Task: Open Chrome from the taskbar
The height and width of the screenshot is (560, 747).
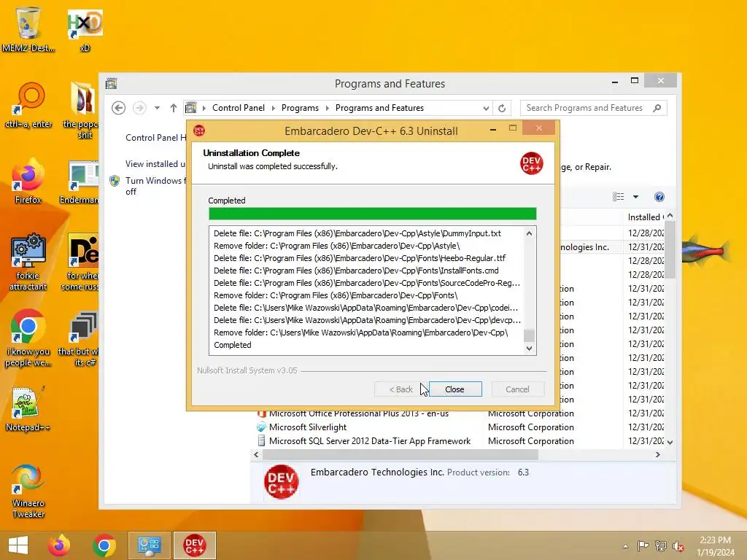Action: (104, 545)
